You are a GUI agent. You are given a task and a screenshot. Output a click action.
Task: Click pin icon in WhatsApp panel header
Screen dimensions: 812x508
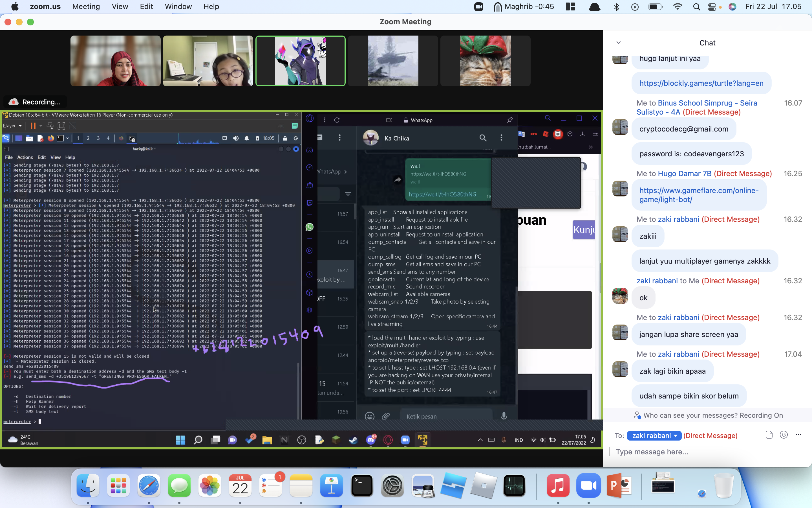(510, 120)
